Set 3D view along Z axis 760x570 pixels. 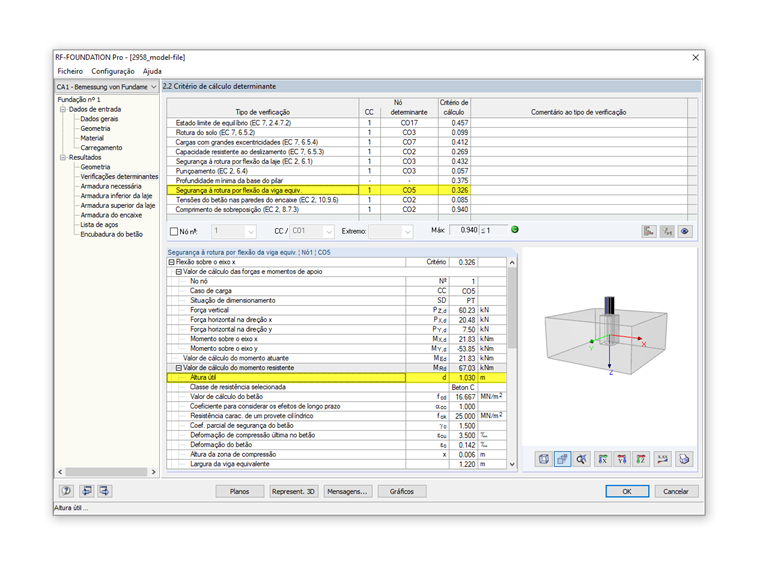point(641,459)
